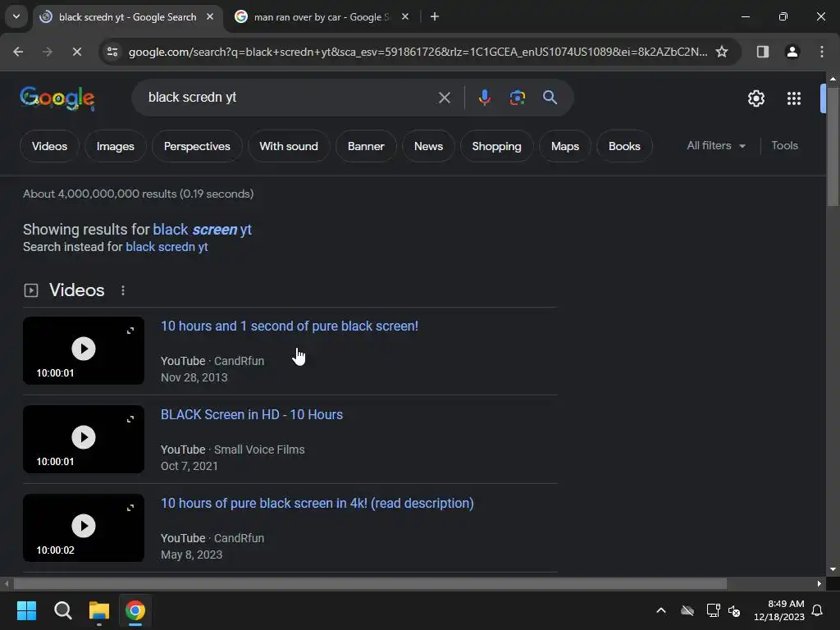
Task: Open Chrome profile menu
Action: [x=792, y=52]
